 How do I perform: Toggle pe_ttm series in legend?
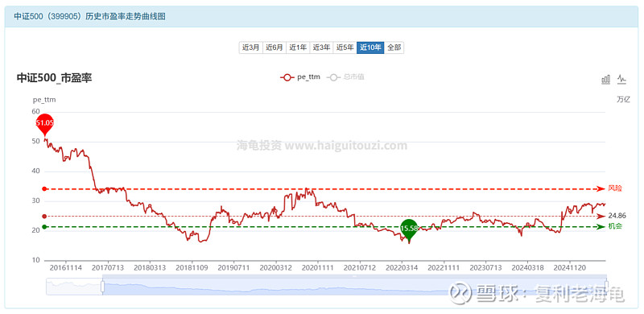[x=299, y=77]
